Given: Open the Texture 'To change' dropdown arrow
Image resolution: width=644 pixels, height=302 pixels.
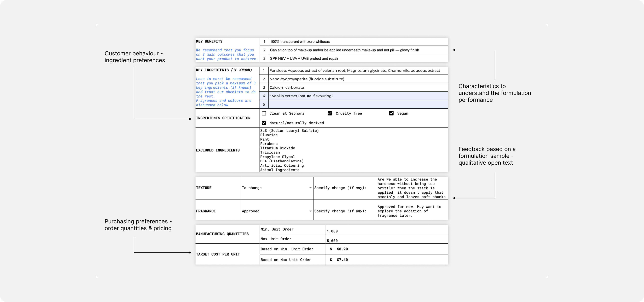Looking at the screenshot, I should coord(310,188).
